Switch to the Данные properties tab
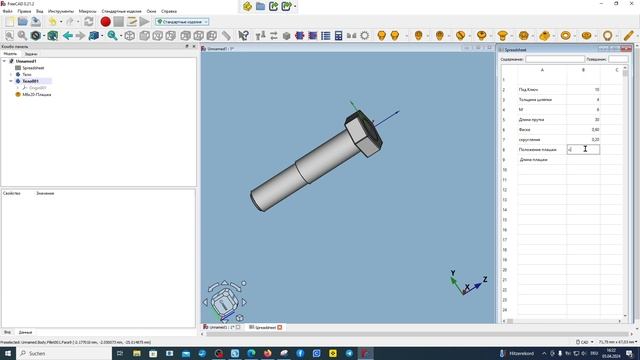 25,332
